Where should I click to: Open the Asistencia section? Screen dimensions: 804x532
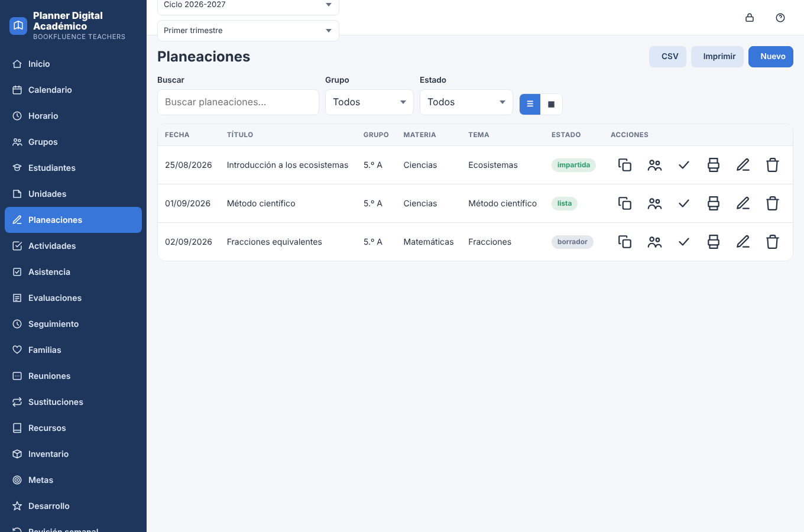coord(73,272)
